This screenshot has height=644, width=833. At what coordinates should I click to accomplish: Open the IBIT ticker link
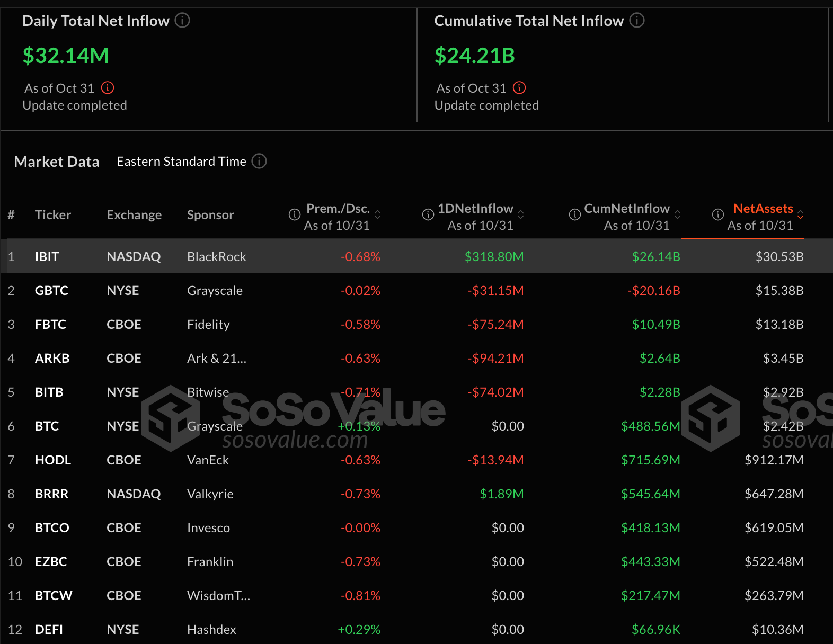47,256
